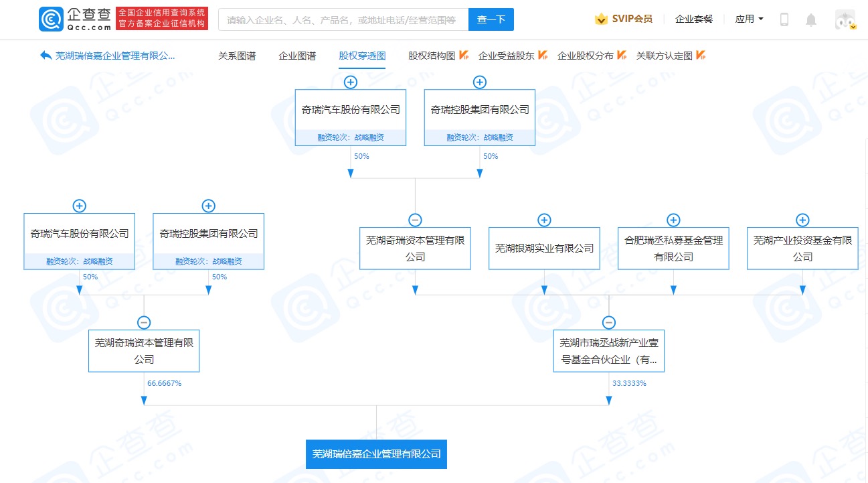Click the Qcc.com logo icon
The image size is (868, 483).
[52, 19]
